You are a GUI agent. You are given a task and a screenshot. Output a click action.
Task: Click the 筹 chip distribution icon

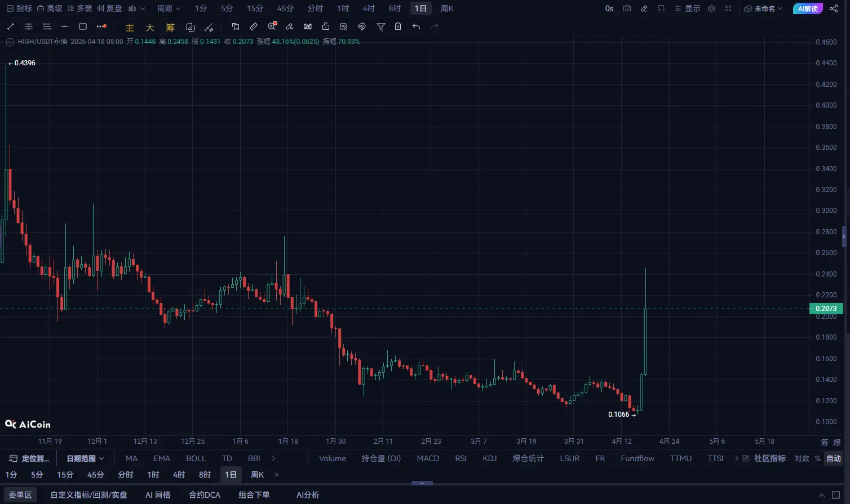tap(170, 28)
